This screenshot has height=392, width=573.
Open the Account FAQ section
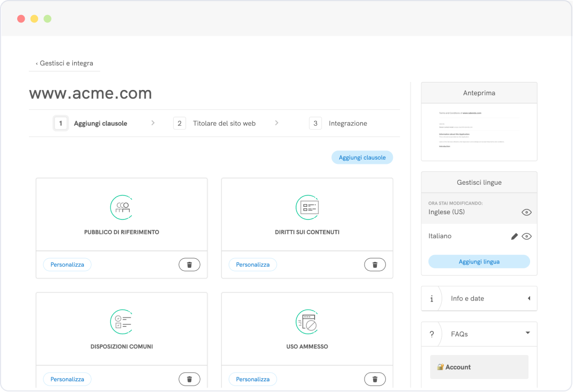(479, 367)
